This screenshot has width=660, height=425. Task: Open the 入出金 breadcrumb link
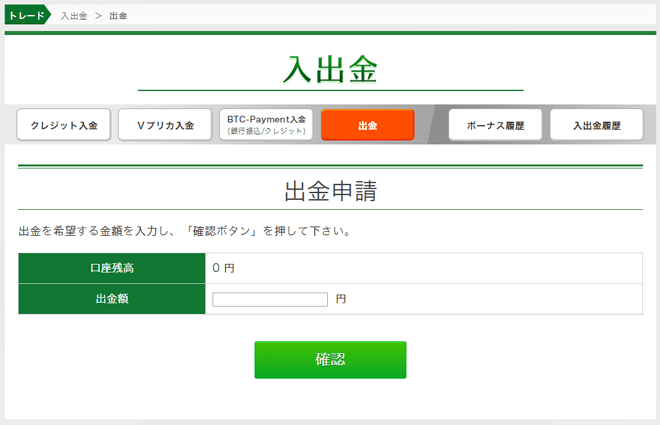(74, 16)
